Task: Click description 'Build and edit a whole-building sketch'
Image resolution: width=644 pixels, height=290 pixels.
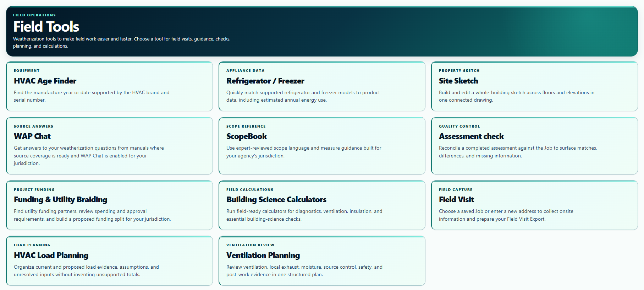Action: pos(517,96)
